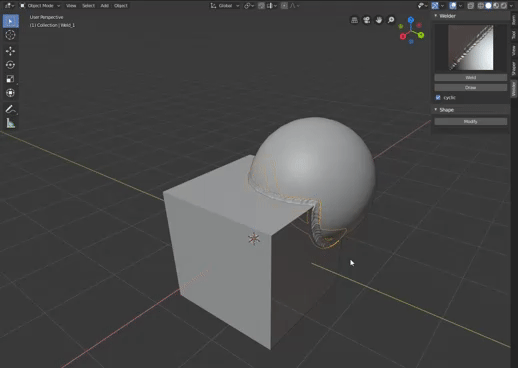The width and height of the screenshot is (518, 368).
Task: Toggle viewport gizmos display
Action: click(x=435, y=5)
